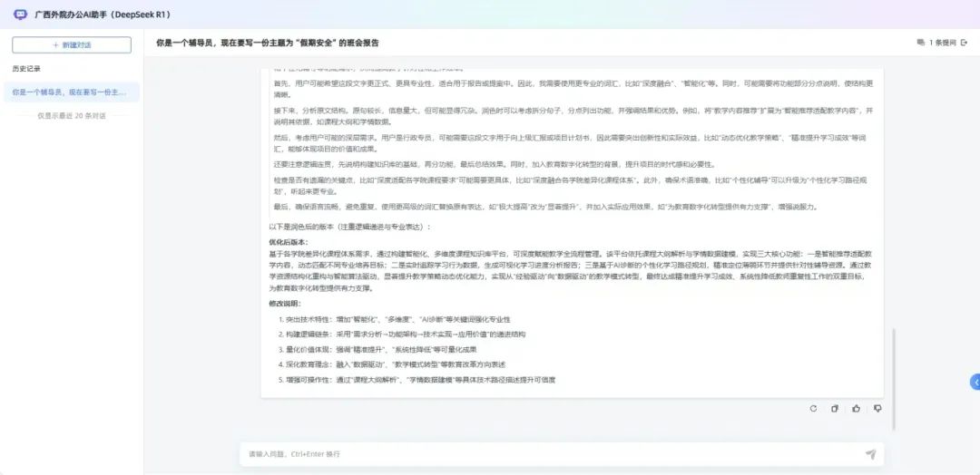Click the 历史记录 section label
Viewport: 980px width, 475px height.
[x=26, y=69]
